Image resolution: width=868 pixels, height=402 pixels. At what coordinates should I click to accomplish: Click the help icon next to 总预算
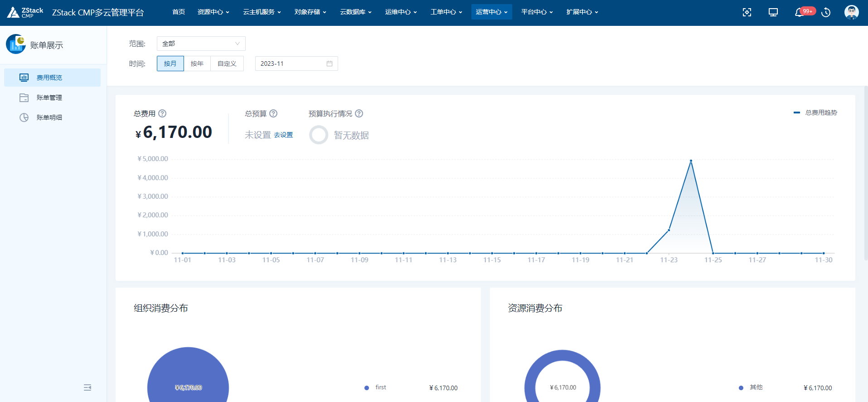[273, 113]
